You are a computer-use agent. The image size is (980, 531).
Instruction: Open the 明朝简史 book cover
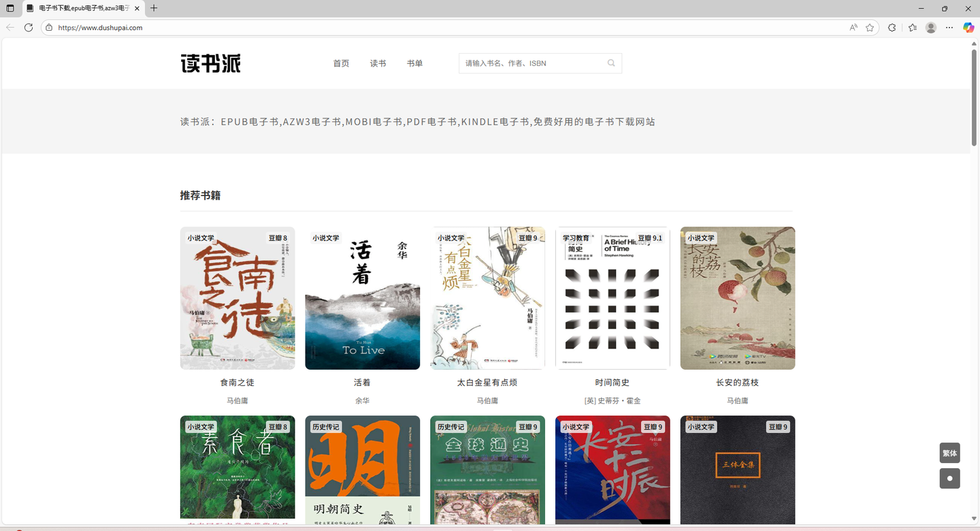pyautogui.click(x=362, y=470)
